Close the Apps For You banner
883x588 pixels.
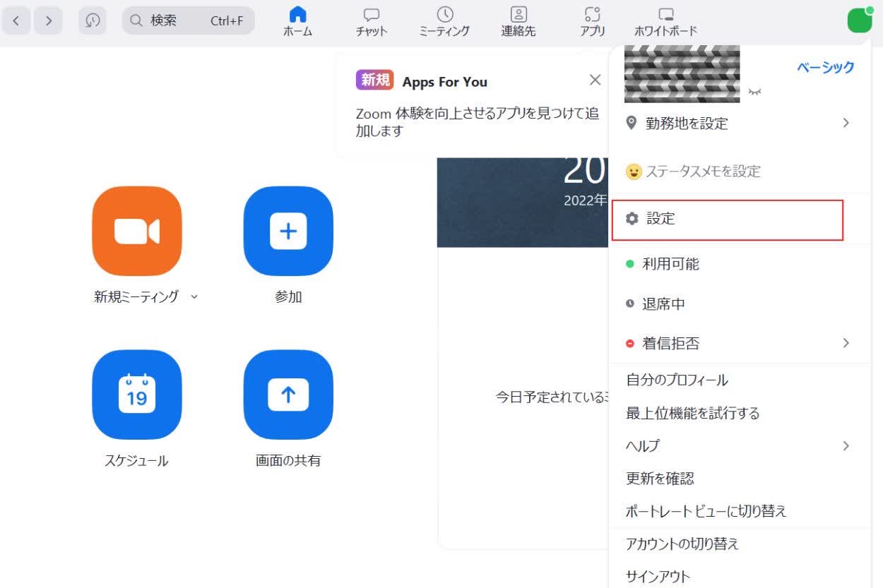click(595, 80)
